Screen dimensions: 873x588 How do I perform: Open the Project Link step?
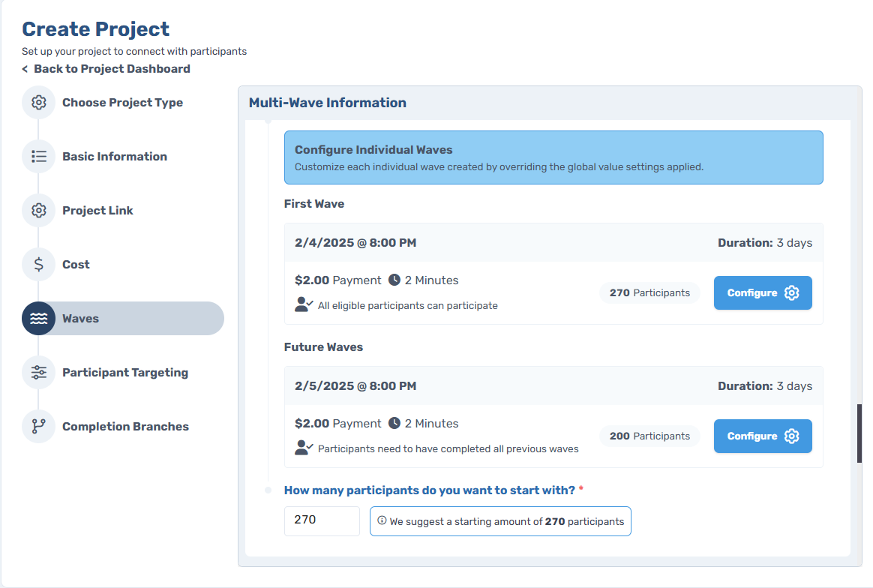coord(97,211)
